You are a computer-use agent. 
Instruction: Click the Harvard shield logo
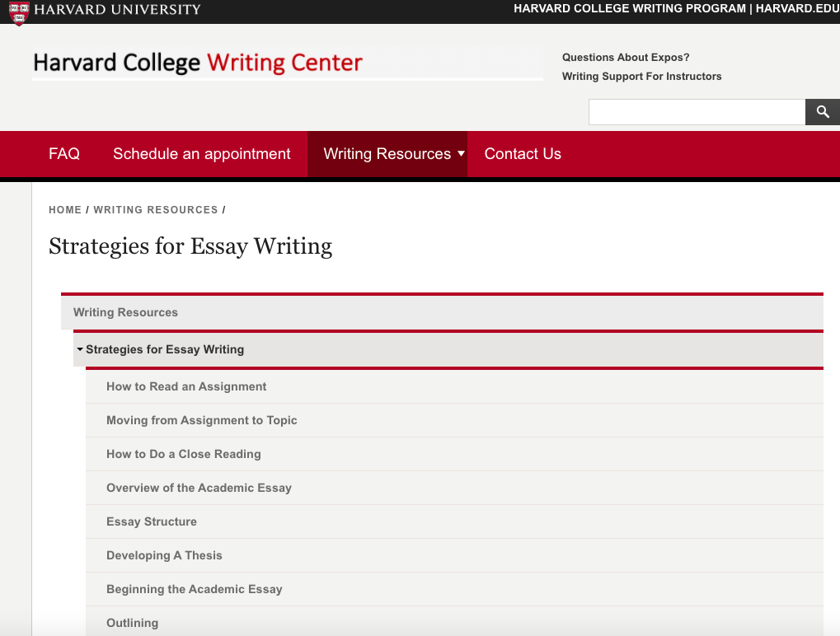(19, 13)
